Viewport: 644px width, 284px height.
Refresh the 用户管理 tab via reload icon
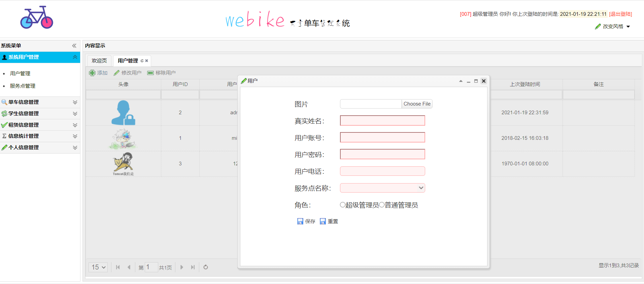click(142, 61)
